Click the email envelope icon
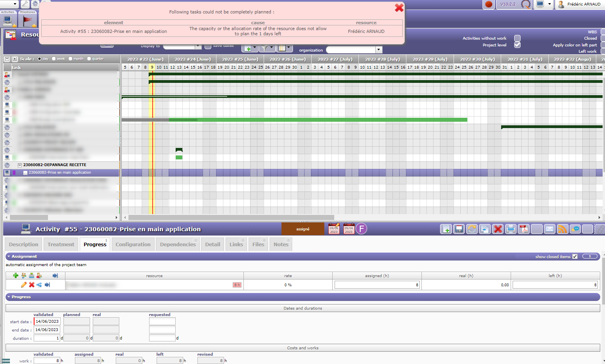Viewport: 605px width, 364px height. 549,229
